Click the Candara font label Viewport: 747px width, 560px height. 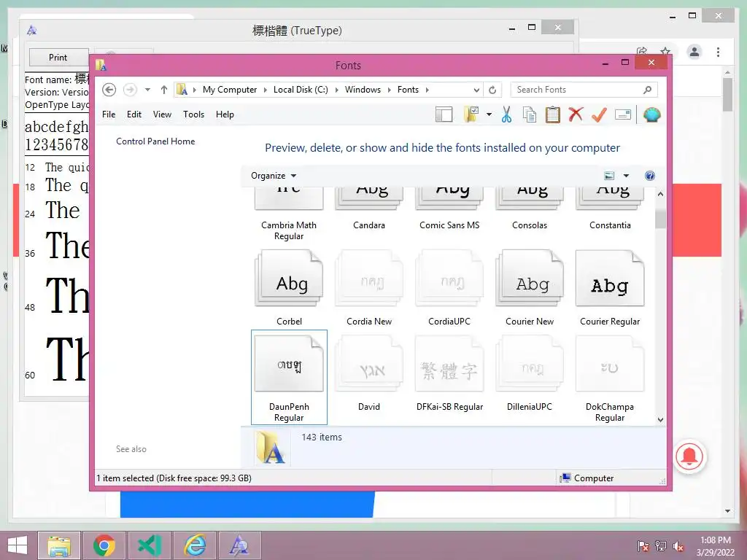click(369, 225)
